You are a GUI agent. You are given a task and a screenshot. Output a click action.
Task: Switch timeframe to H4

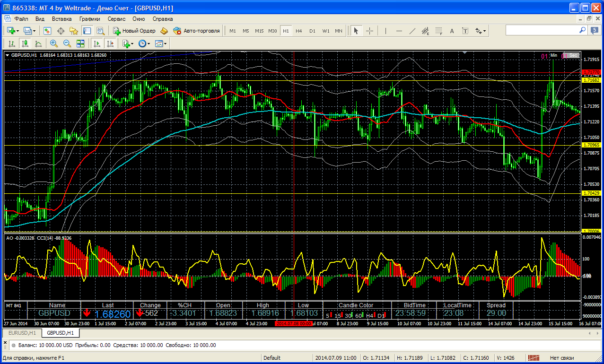point(299,31)
